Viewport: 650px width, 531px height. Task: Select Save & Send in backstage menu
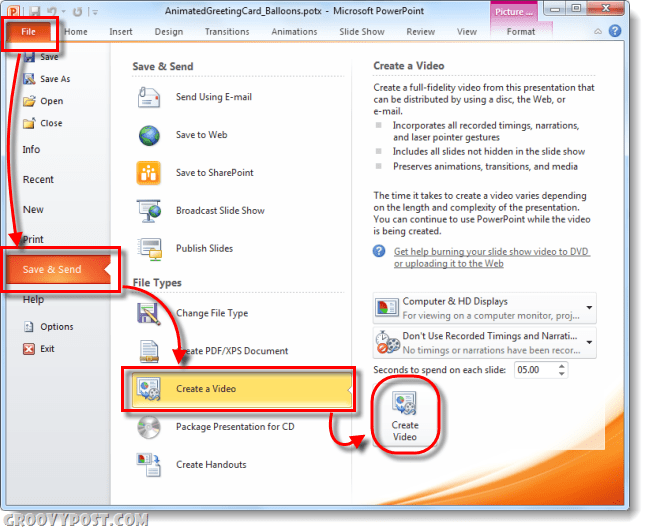[x=58, y=269]
